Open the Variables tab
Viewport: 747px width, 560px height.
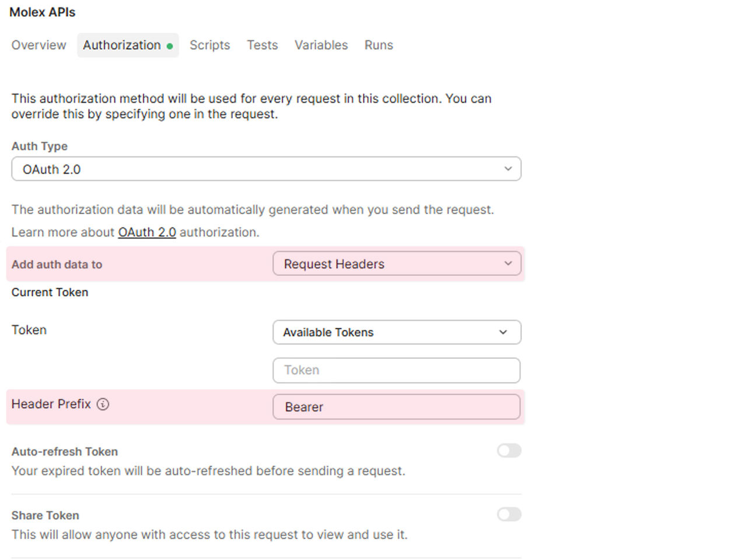(321, 45)
